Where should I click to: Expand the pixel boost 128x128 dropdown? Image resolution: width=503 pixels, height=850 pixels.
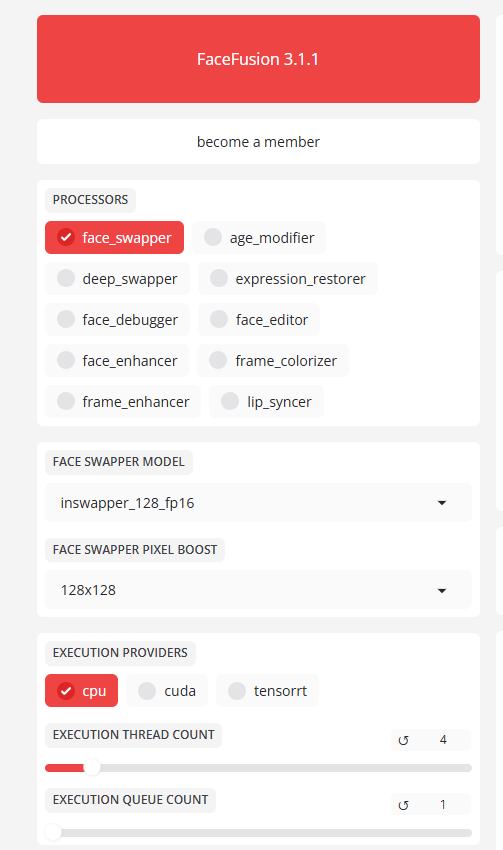(x=259, y=590)
